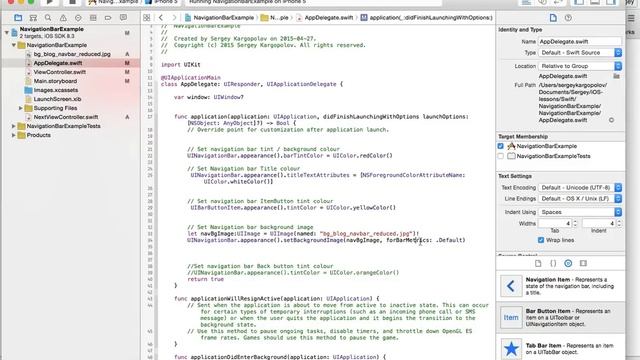The width and height of the screenshot is (640, 360).
Task: Expand the Products group
Action: pyautogui.click(x=14, y=135)
